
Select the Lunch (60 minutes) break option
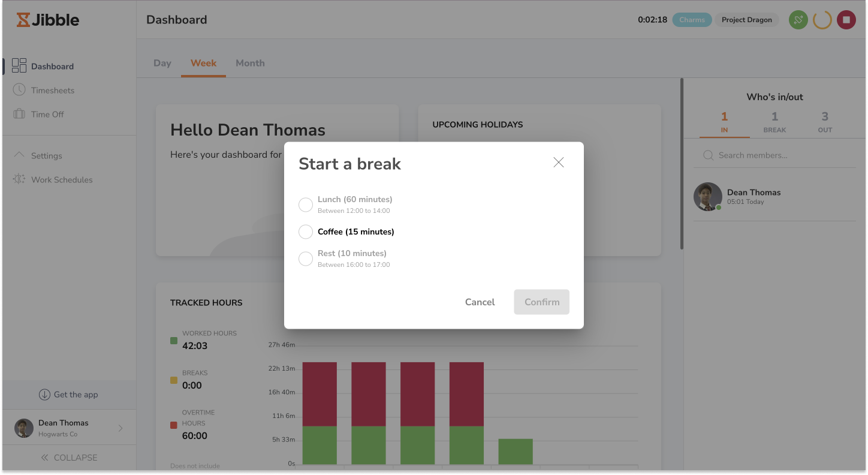pyautogui.click(x=305, y=205)
